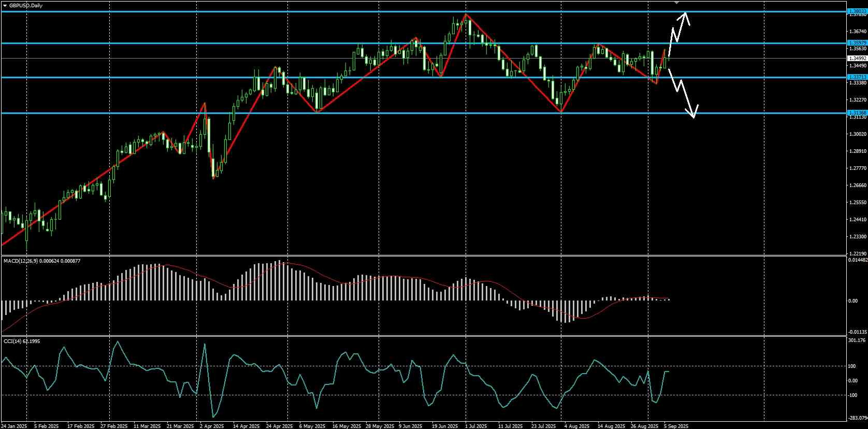Click the -100 level on CCI scale

853,395
